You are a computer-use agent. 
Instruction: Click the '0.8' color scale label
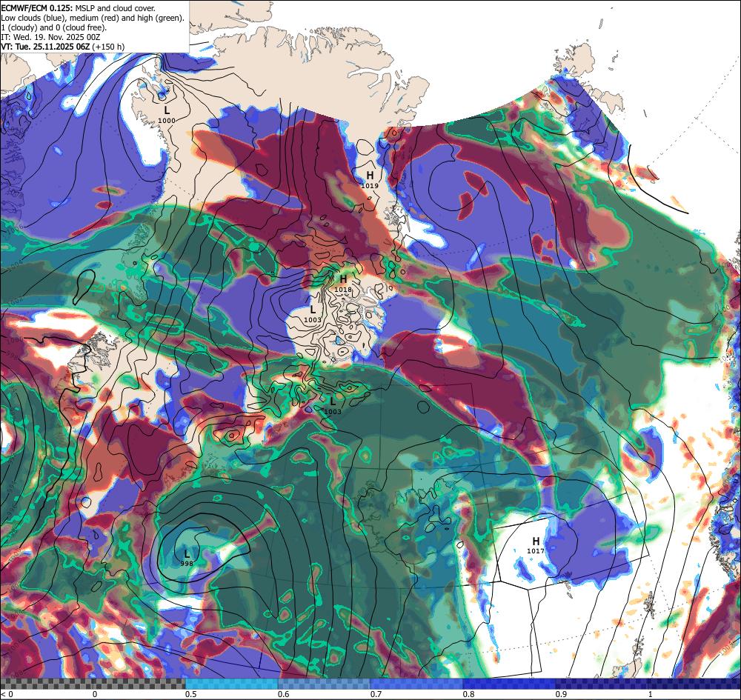(x=469, y=694)
